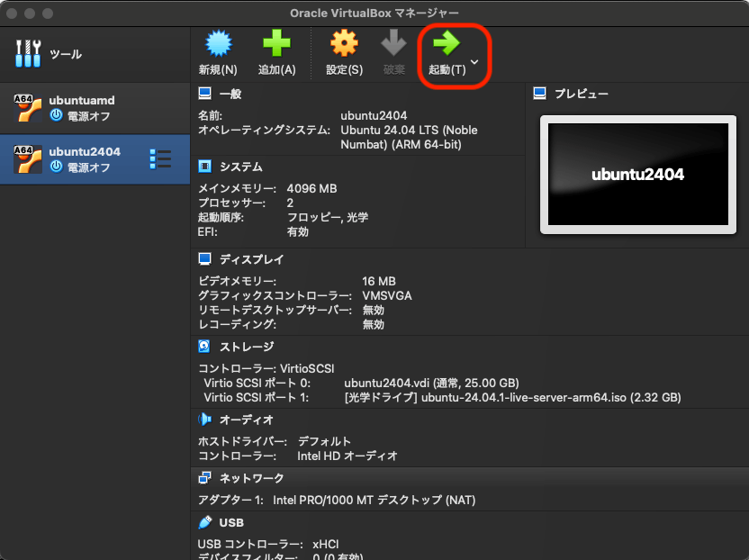Screen dimensions: 749x560
Task: Open 設定(S) settings gear icon
Action: coord(344,43)
